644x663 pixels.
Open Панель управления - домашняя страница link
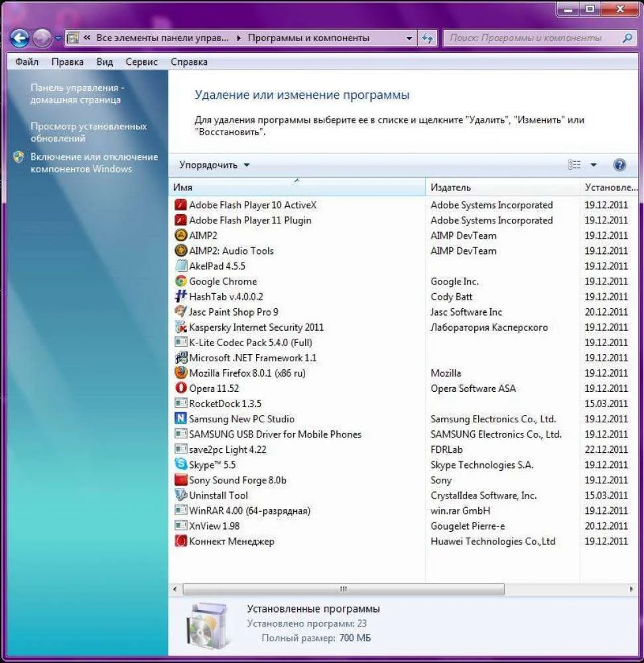coord(77,93)
